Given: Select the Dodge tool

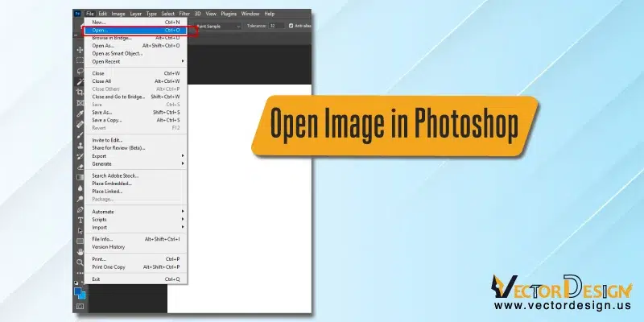Looking at the screenshot, I should pyautogui.click(x=80, y=199).
